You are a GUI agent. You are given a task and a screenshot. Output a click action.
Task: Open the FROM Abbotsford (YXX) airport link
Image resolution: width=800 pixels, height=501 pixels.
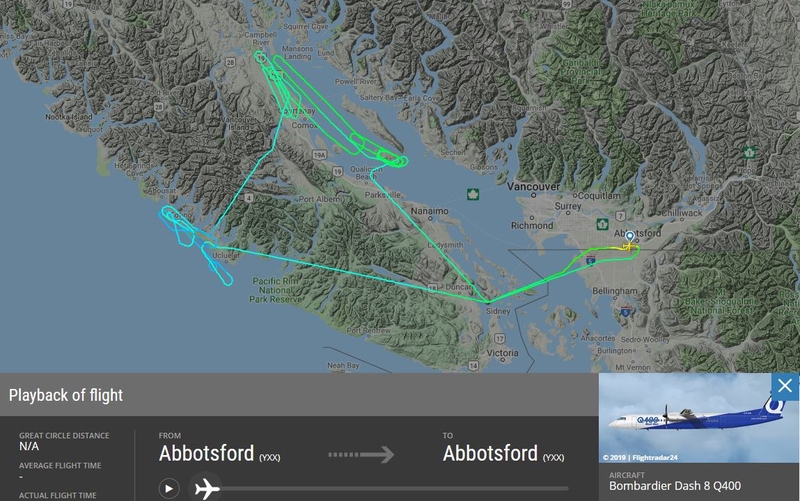219,454
